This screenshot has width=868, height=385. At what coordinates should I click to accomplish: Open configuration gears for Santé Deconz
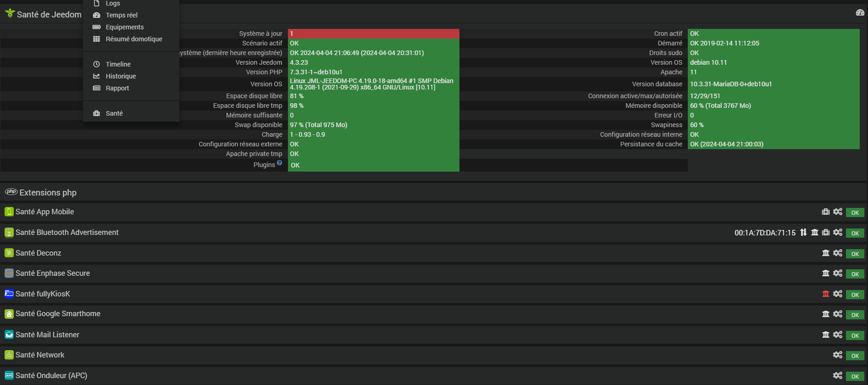(x=838, y=253)
